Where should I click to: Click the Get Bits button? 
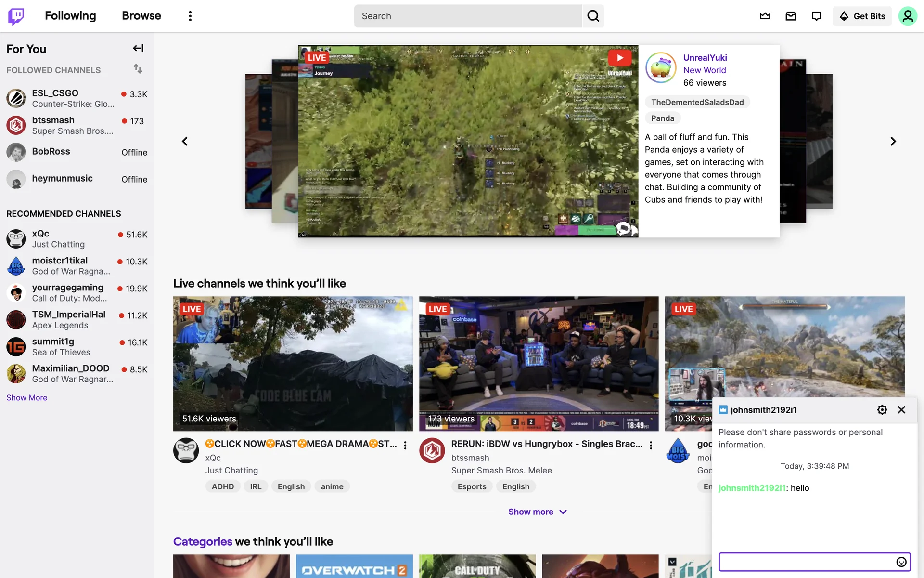click(862, 16)
